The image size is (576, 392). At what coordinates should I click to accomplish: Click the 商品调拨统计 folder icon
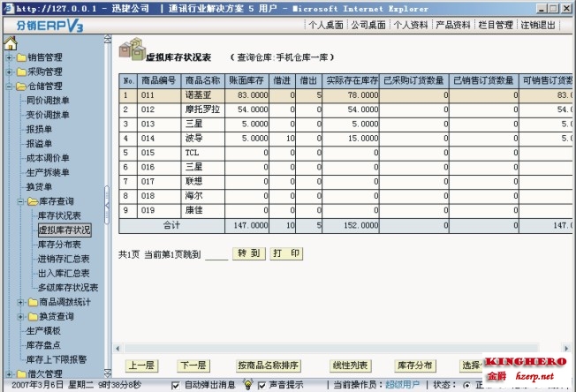(33, 302)
